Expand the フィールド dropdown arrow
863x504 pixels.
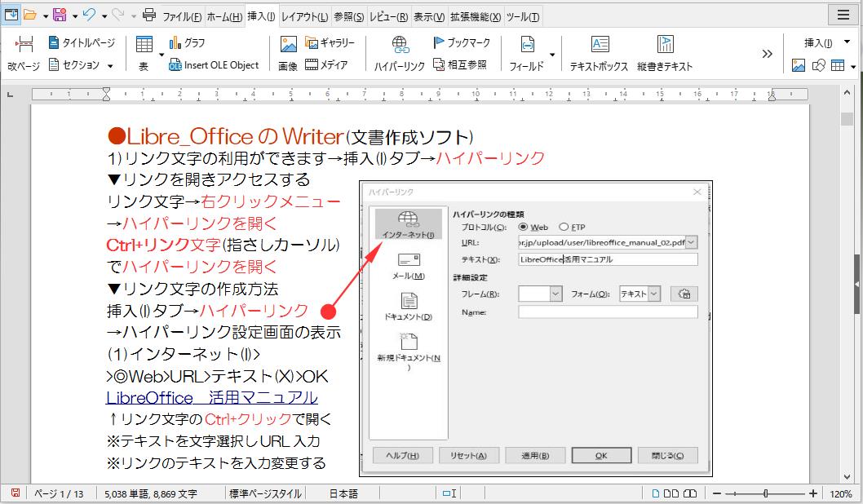click(552, 55)
